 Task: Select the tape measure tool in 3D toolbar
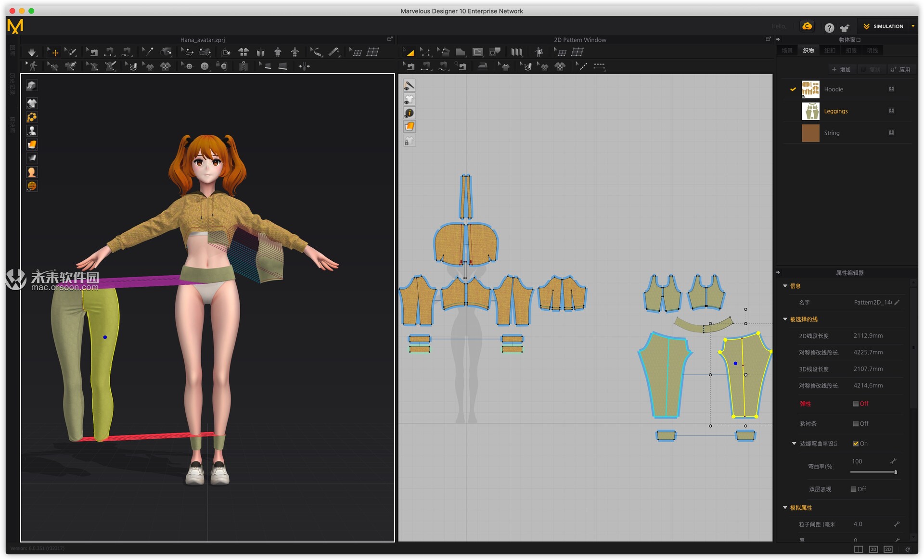coord(316,52)
